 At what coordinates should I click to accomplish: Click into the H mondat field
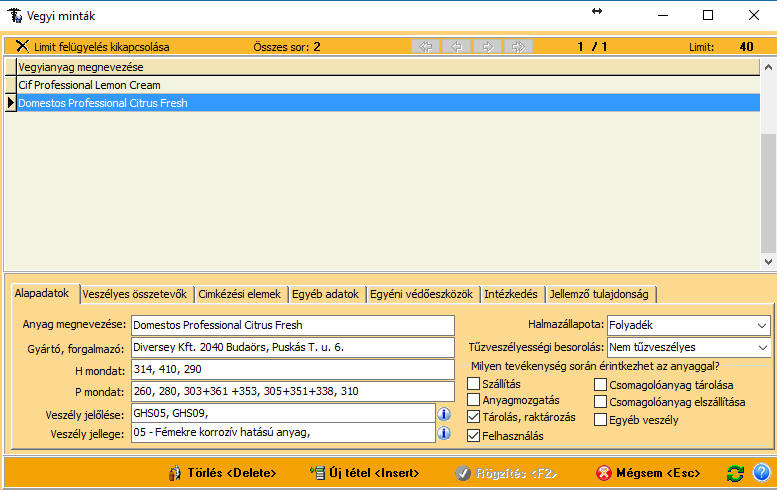tap(293, 369)
